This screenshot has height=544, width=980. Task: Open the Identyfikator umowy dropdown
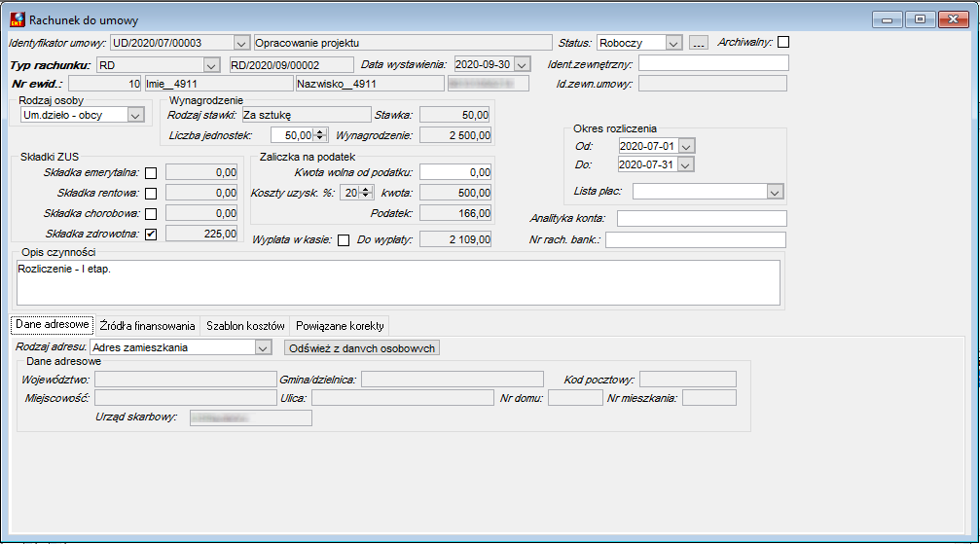(x=241, y=43)
